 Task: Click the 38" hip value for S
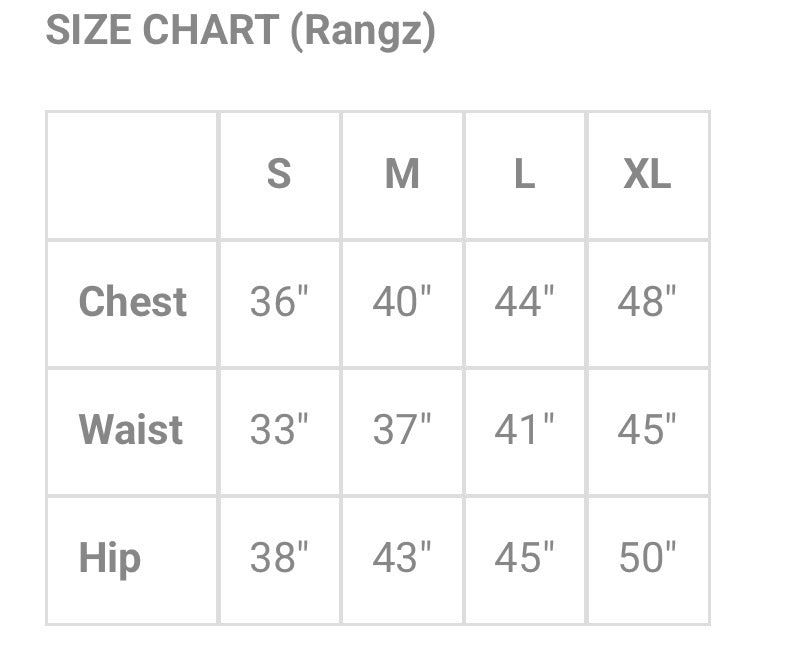coord(279,558)
